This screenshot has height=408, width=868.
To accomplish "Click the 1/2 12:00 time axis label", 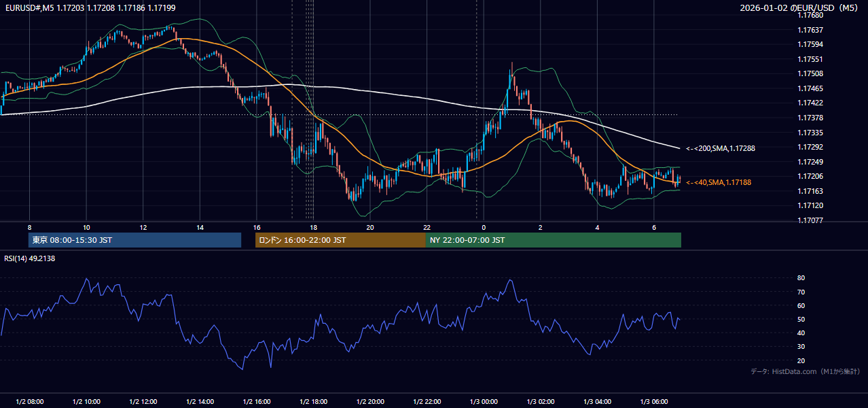I will pos(143,402).
